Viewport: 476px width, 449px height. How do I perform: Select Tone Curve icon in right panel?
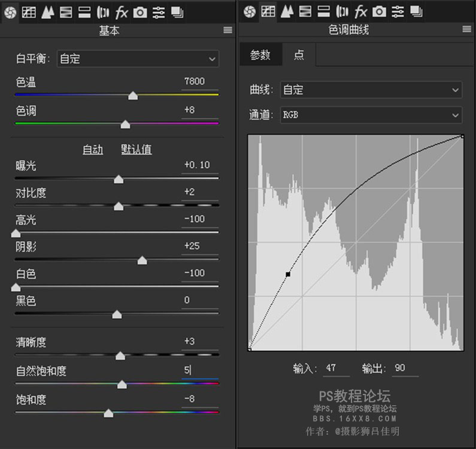[268, 12]
